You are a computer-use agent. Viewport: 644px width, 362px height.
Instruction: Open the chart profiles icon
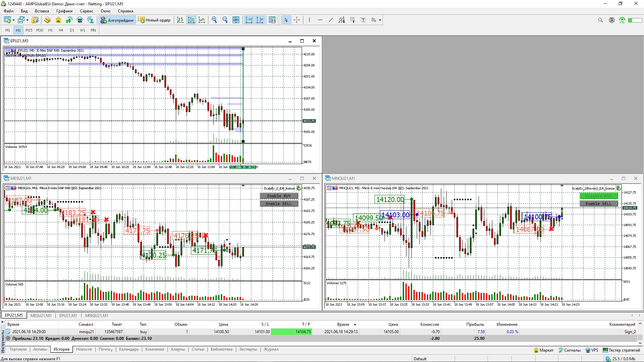[21, 20]
